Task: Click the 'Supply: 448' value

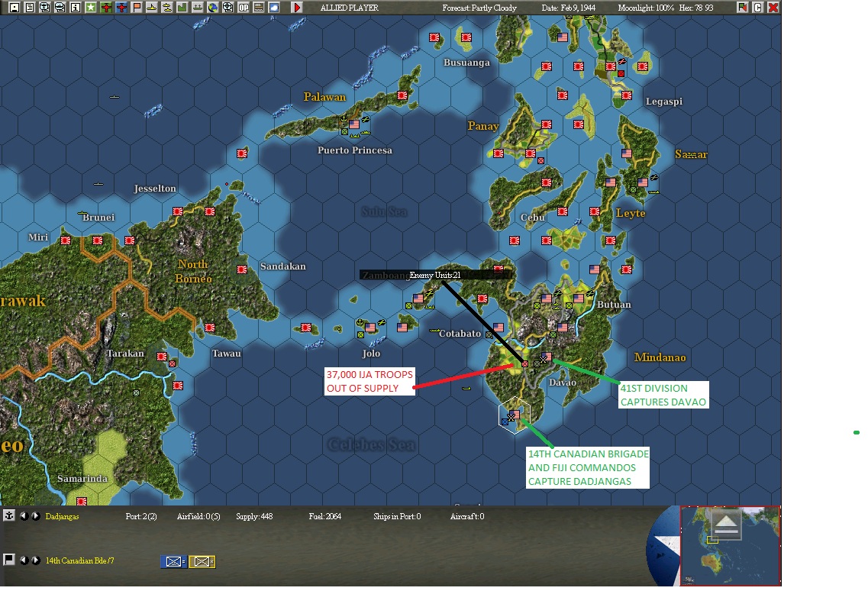Action: (254, 516)
